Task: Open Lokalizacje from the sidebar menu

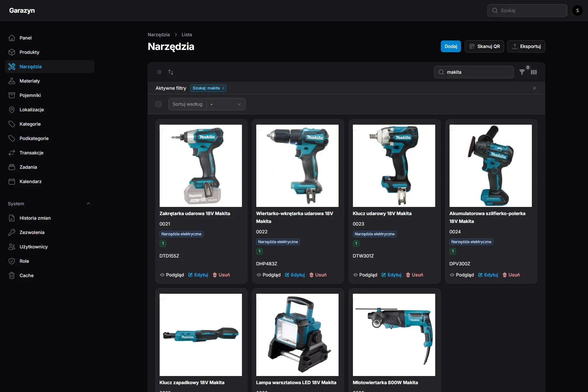Action: pyautogui.click(x=32, y=110)
